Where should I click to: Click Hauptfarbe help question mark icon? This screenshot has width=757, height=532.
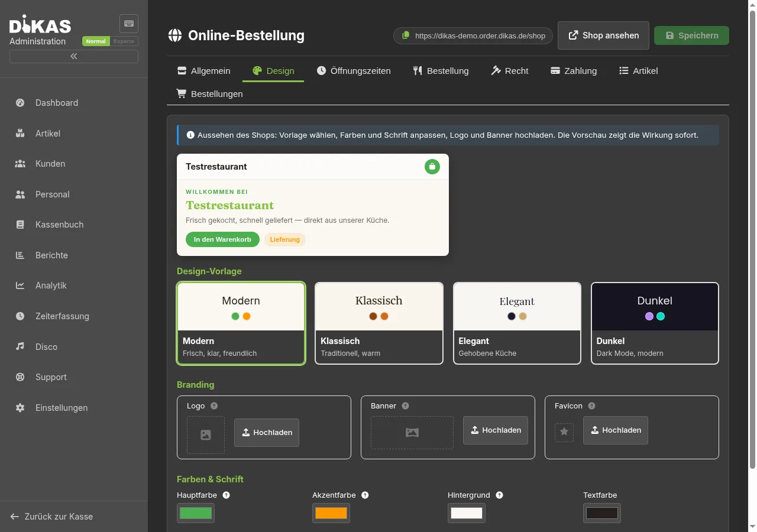click(x=226, y=495)
